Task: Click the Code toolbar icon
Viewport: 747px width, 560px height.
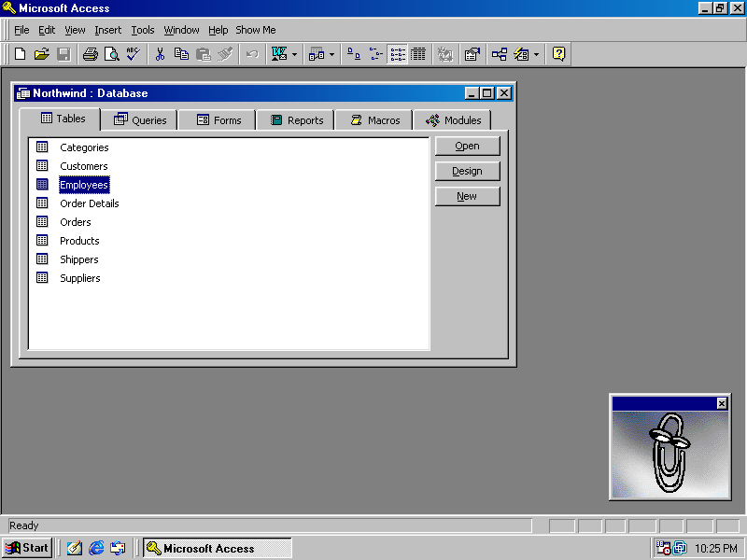Action: (x=445, y=54)
